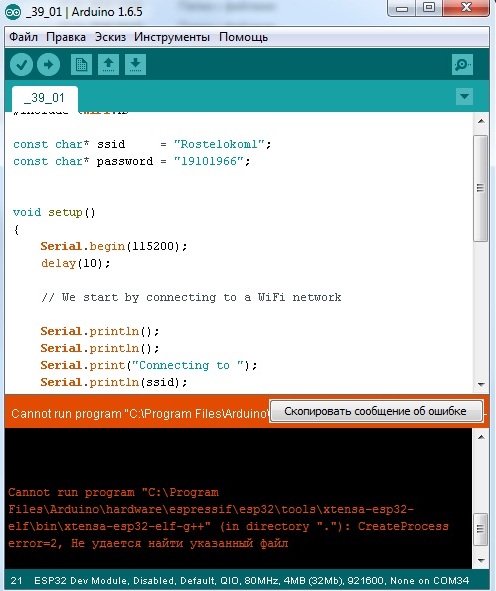This screenshot has height=591, width=496.
Task: Click Скопировать сообщение об ошибке button
Action: tap(376, 411)
